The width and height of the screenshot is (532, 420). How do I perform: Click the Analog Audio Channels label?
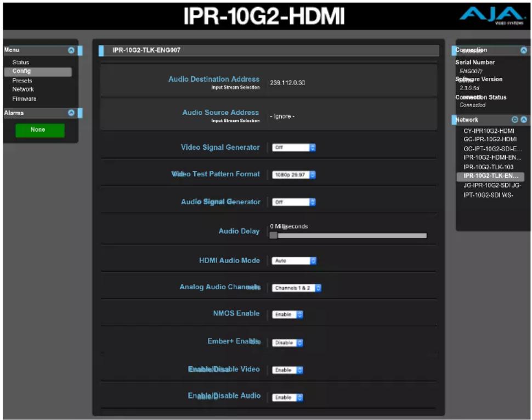pos(220,287)
